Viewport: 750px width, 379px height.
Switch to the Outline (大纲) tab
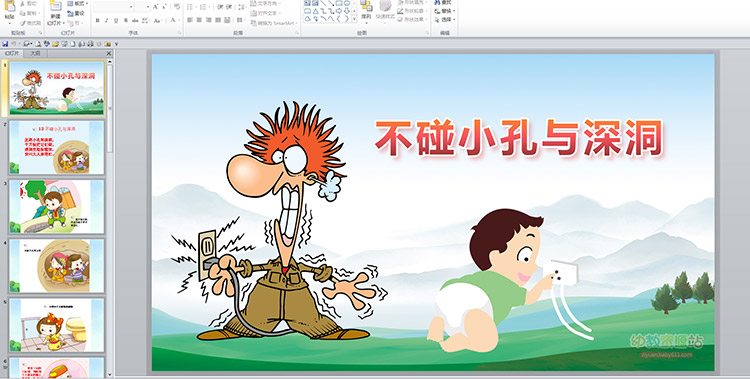click(x=35, y=54)
